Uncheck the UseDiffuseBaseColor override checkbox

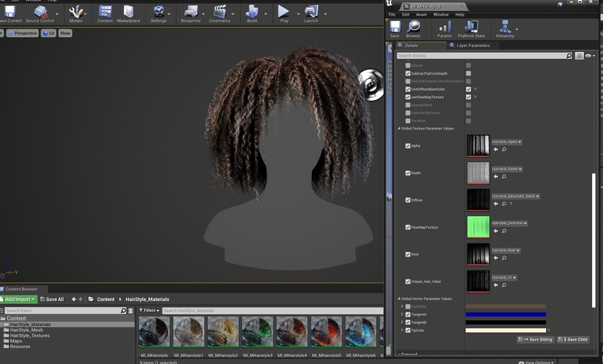pos(408,89)
